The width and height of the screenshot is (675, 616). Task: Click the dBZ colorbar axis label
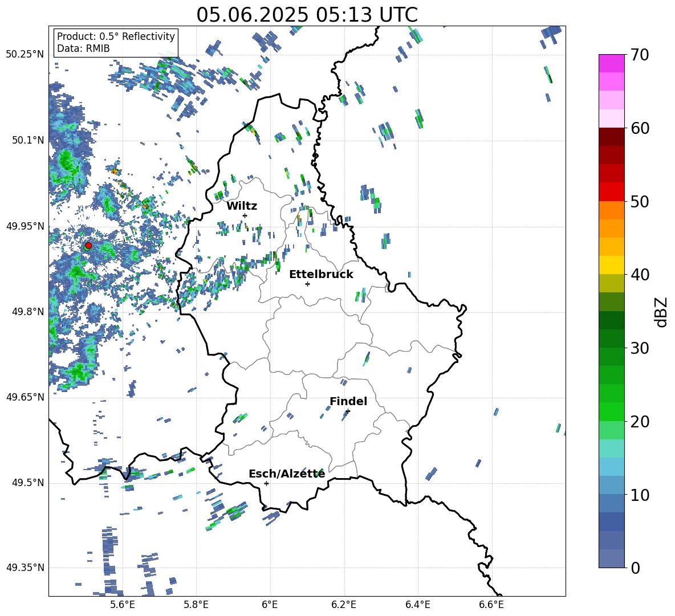(662, 312)
